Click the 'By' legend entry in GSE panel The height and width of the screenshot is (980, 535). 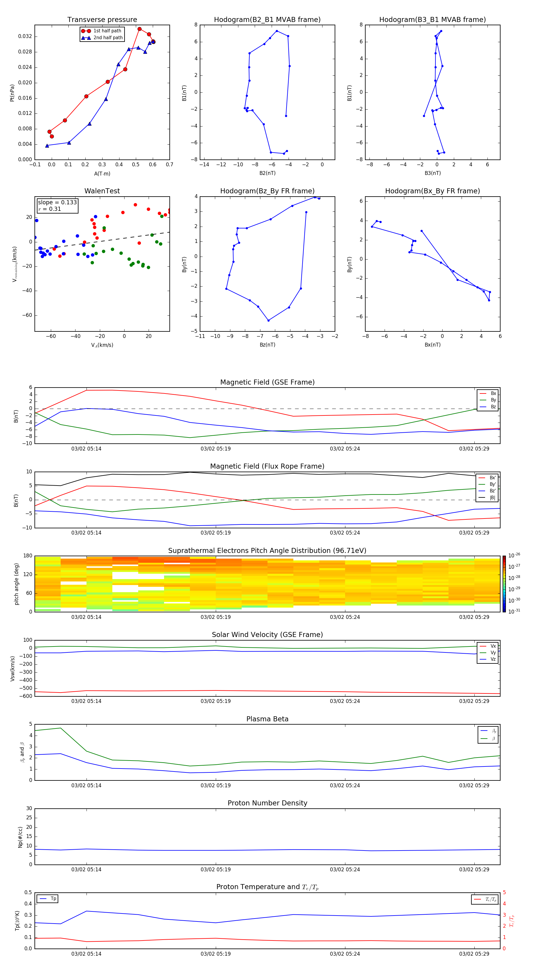(x=488, y=400)
